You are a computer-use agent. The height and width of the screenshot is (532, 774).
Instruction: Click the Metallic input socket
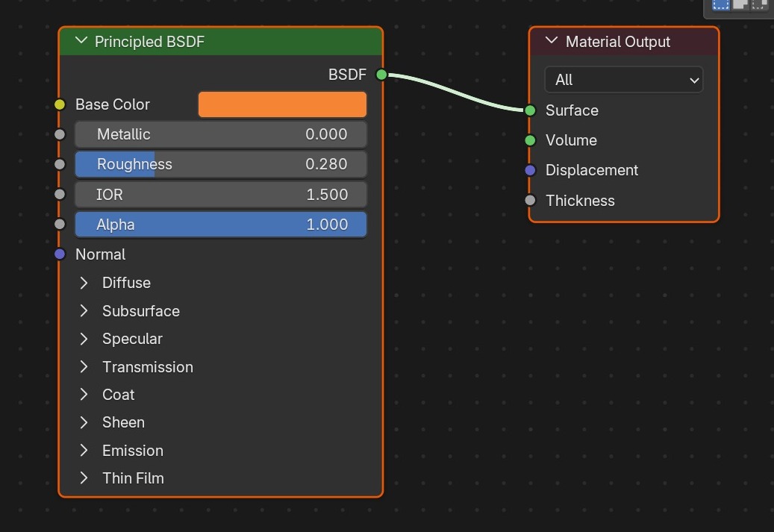60,134
